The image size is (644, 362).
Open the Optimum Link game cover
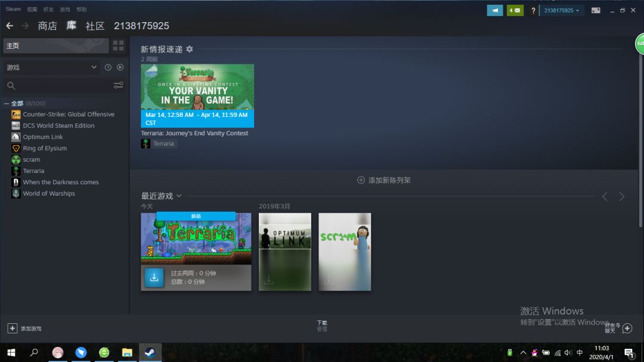tap(284, 252)
